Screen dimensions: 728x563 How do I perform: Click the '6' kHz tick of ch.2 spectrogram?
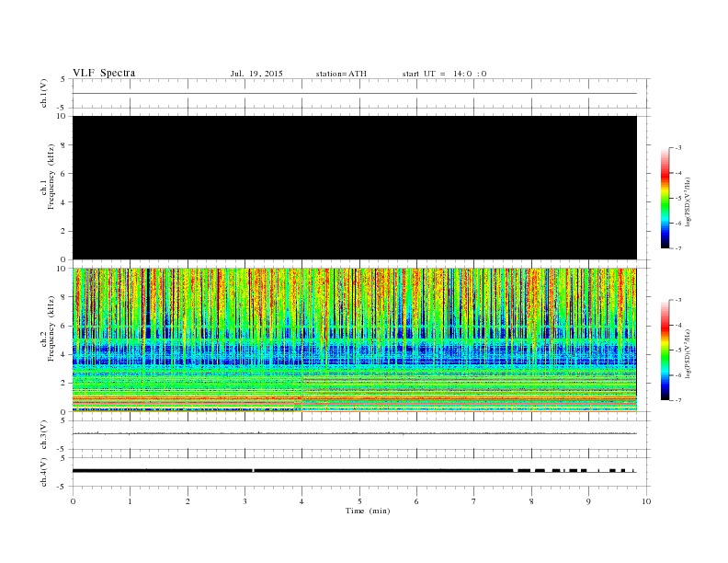pos(64,326)
